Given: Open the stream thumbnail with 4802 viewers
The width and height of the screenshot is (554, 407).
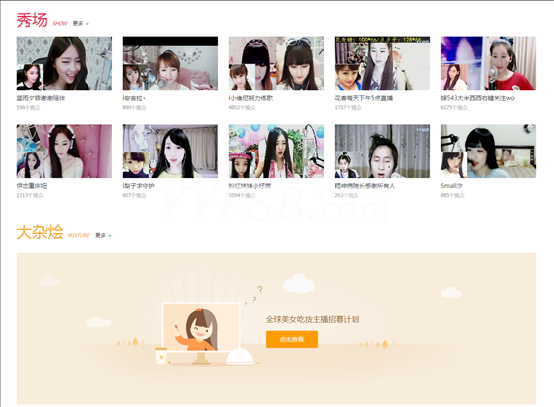Looking at the screenshot, I should coord(276,63).
